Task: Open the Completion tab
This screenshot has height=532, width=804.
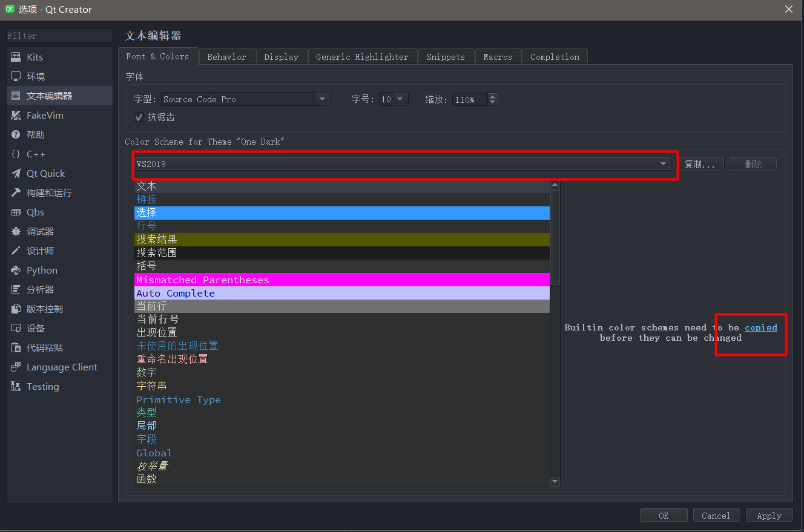Action: coord(555,57)
